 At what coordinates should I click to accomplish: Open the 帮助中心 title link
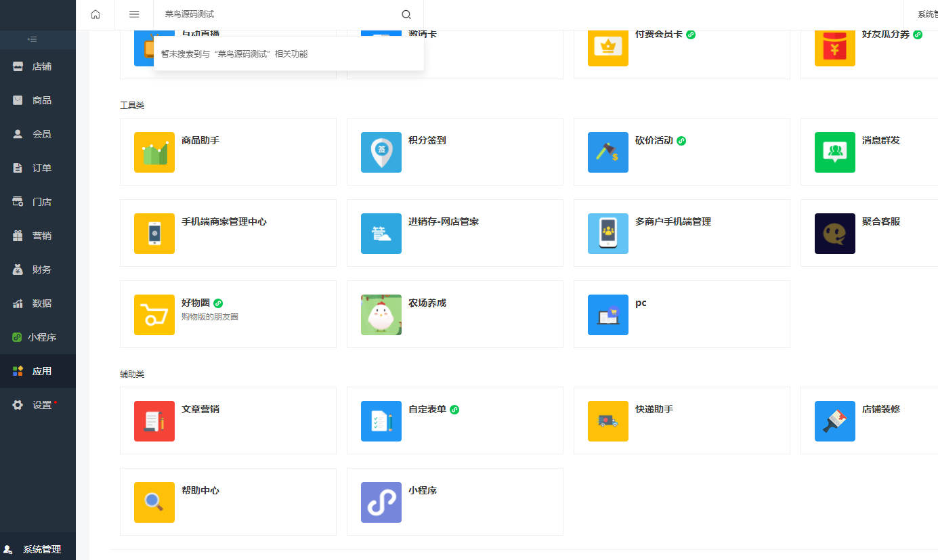click(200, 490)
